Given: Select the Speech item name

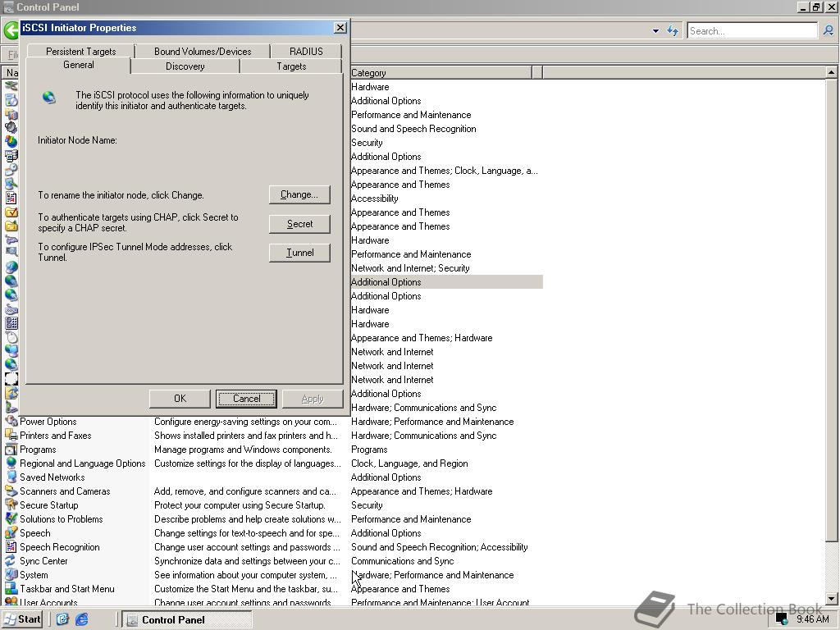Looking at the screenshot, I should tap(34, 533).
